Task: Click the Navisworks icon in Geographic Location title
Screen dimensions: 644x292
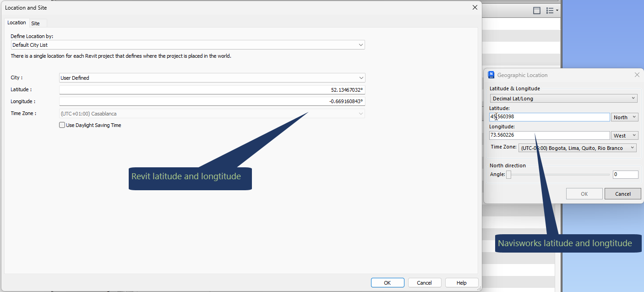Action: point(491,75)
